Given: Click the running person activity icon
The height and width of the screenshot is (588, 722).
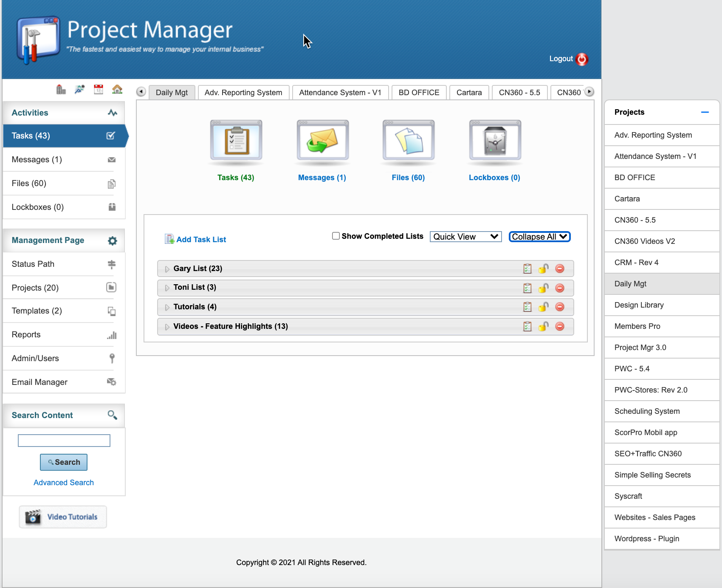Looking at the screenshot, I should [x=79, y=90].
